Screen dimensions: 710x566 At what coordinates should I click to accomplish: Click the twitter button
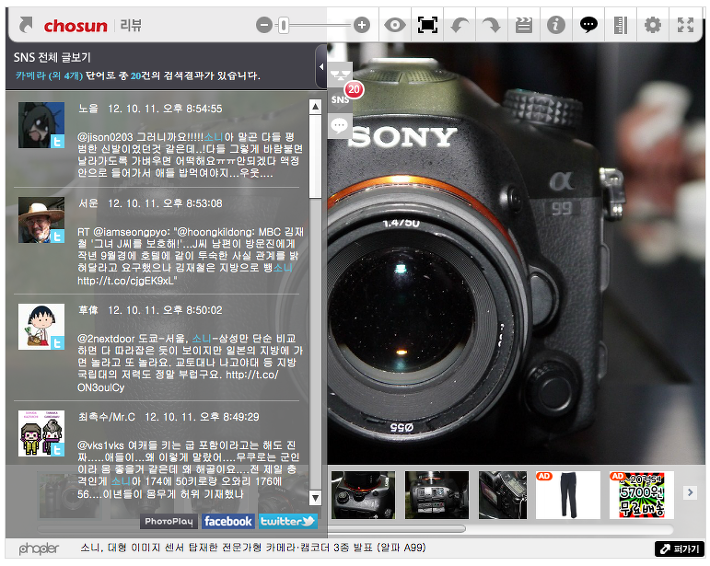point(288,522)
